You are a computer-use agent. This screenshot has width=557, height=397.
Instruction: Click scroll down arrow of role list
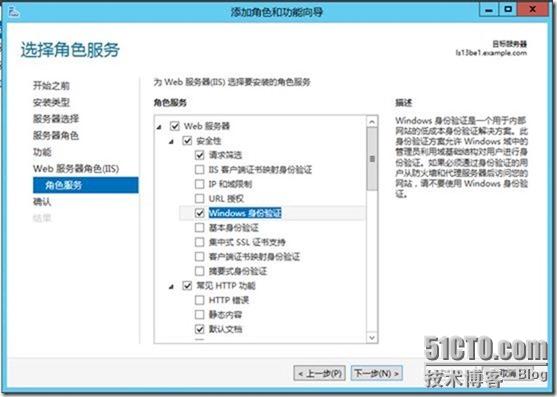[x=372, y=337]
